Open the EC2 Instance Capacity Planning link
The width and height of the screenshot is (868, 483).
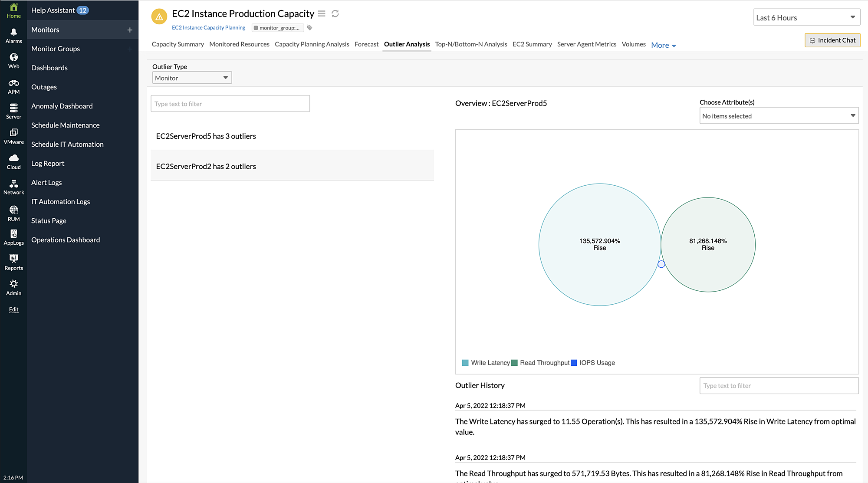[x=208, y=27]
